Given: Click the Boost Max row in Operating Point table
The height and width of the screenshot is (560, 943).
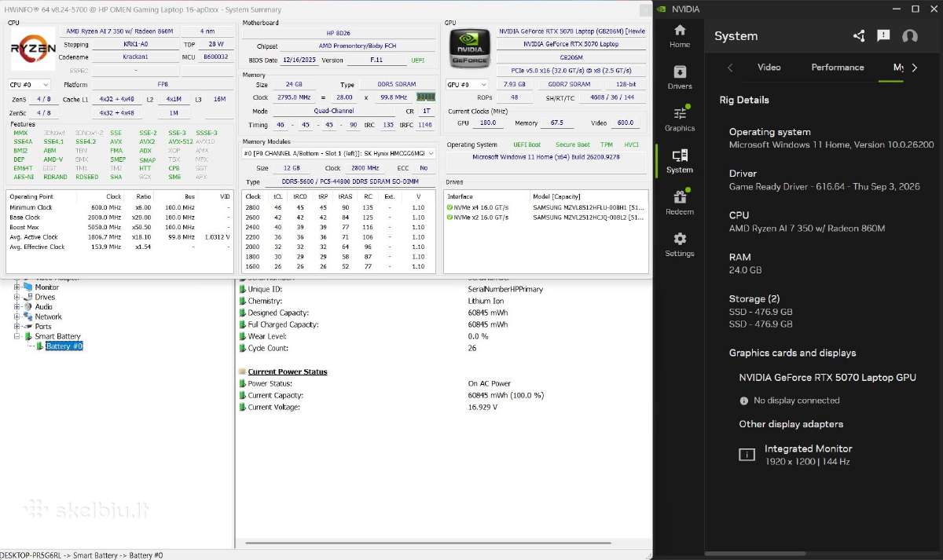Looking at the screenshot, I should coord(121,227).
